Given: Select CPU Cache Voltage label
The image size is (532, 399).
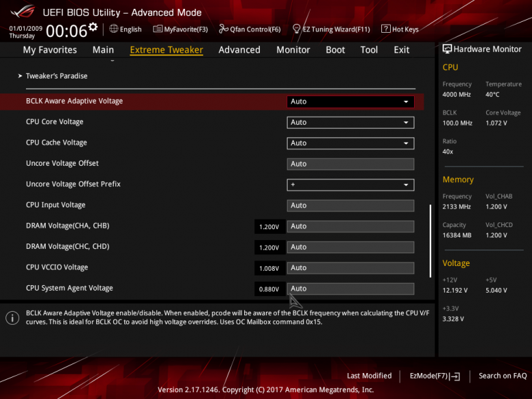Looking at the screenshot, I should point(57,143).
